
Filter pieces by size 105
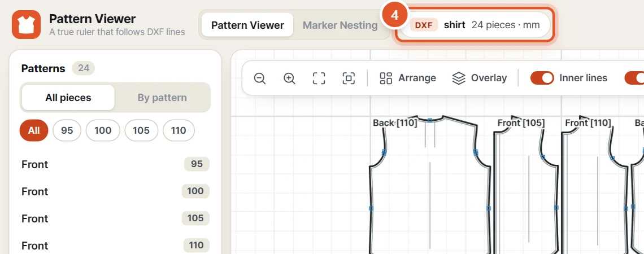point(141,130)
